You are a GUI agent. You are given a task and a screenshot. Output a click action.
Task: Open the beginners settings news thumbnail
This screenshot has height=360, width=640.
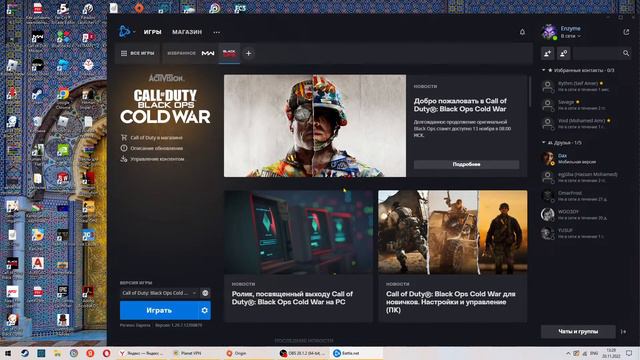(453, 232)
